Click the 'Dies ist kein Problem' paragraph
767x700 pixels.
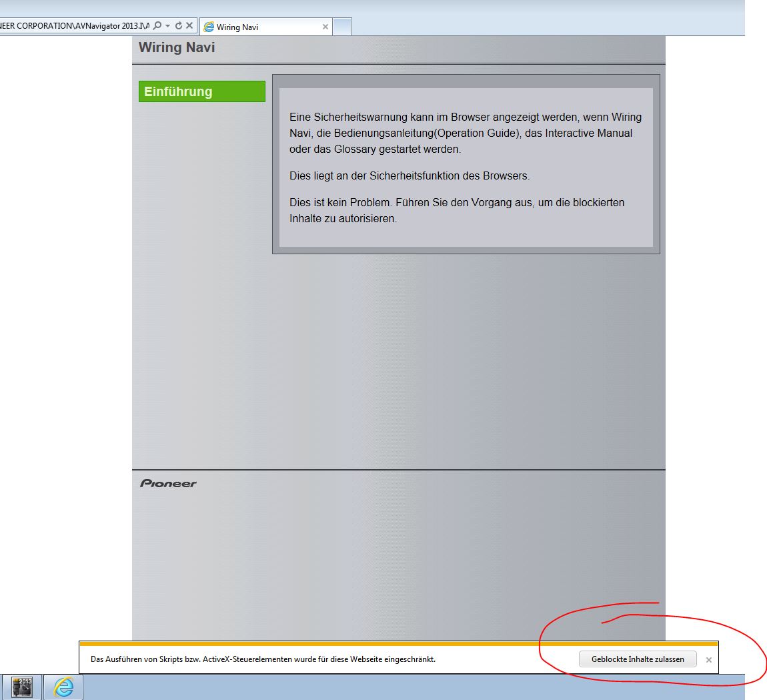[x=457, y=210]
